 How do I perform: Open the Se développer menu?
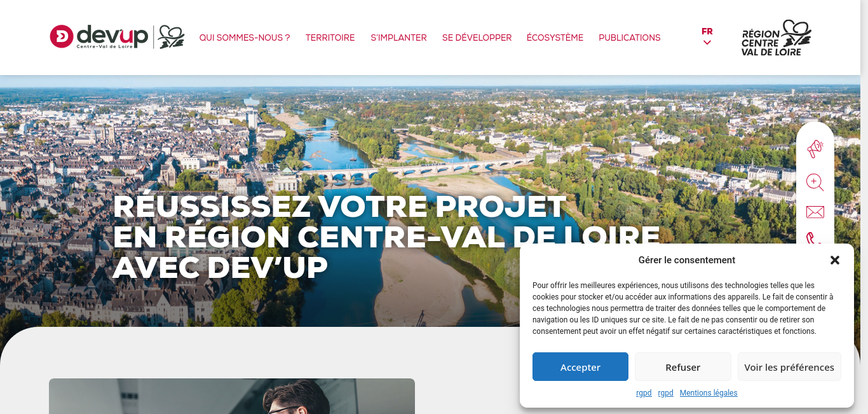coord(477,38)
